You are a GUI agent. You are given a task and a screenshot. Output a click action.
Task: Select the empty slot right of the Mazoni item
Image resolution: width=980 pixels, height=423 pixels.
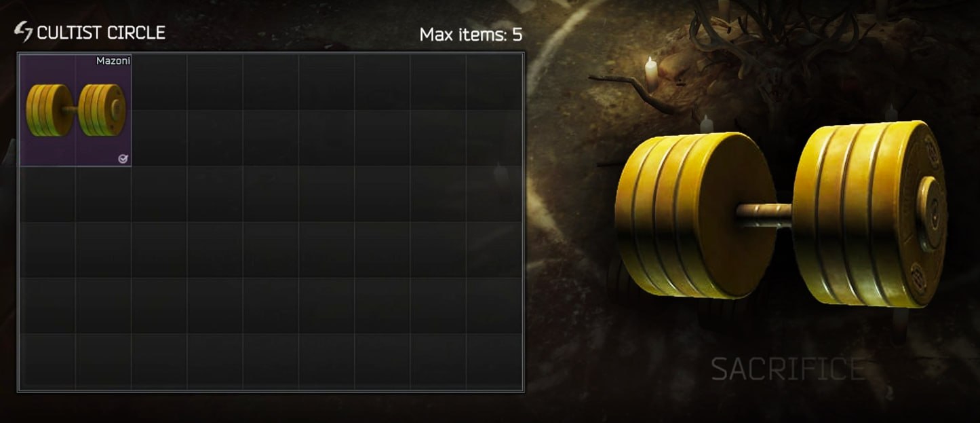159,82
